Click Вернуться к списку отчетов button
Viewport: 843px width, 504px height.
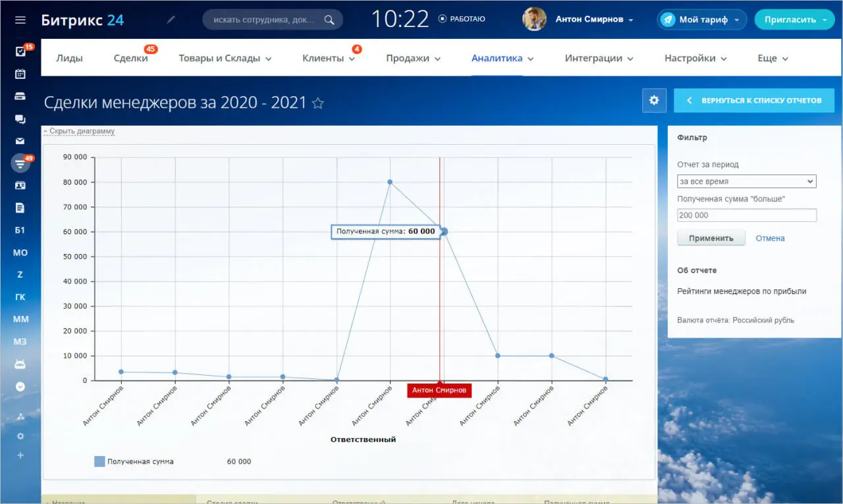pyautogui.click(x=754, y=100)
